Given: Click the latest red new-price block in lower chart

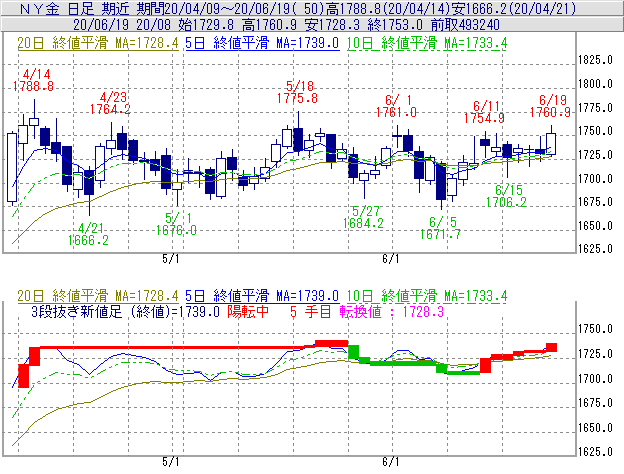Looking at the screenshot, I should pyautogui.click(x=552, y=347).
